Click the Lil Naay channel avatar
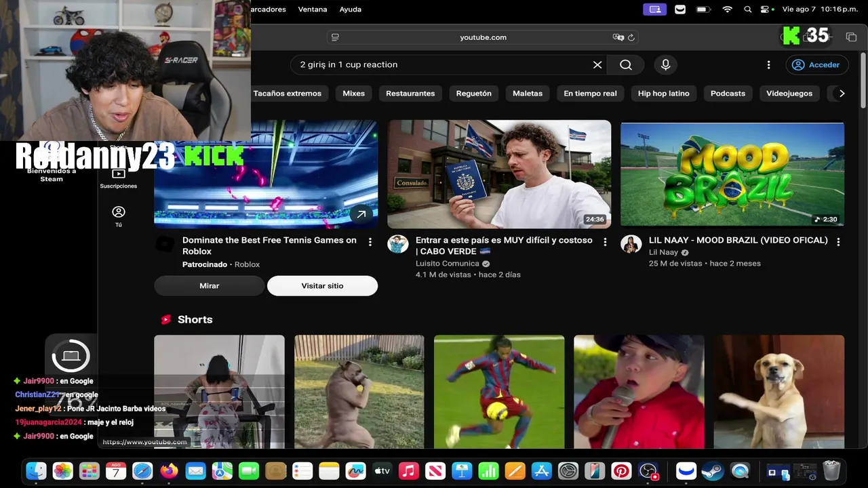Viewport: 868px width, 488px height. pyautogui.click(x=631, y=245)
